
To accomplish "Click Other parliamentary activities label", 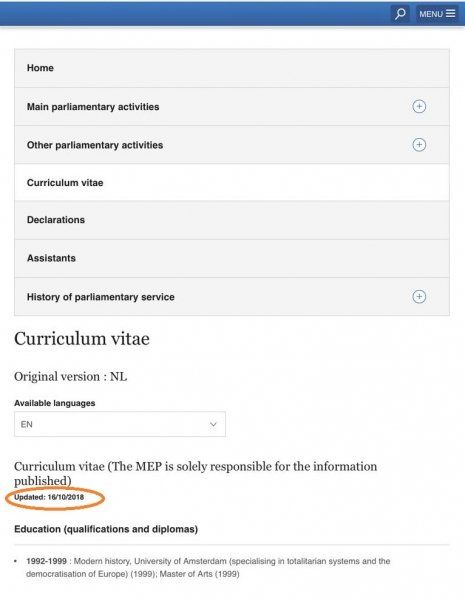I will click(95, 145).
